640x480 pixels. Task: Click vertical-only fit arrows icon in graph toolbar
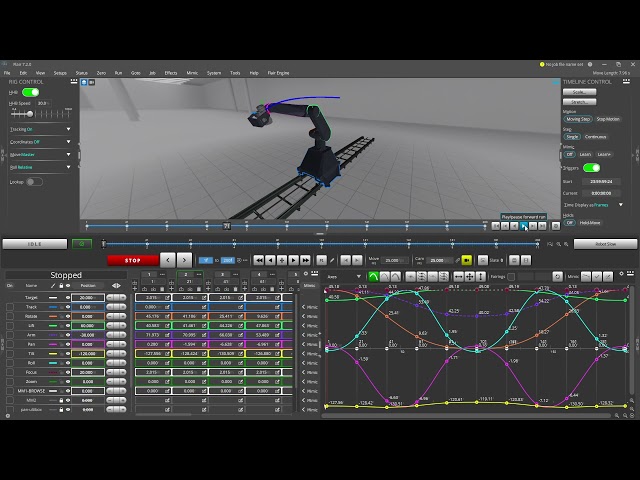(481, 276)
